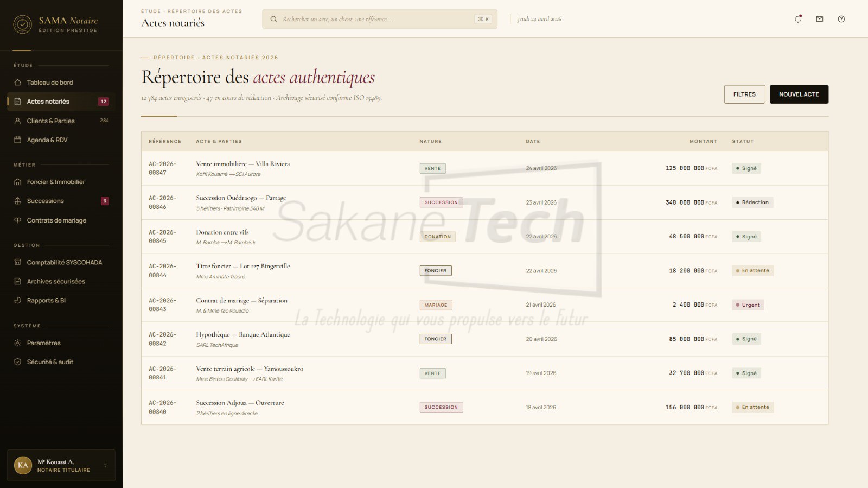This screenshot has height=488, width=868.
Task: Open act reference AC-2026-00843
Action: [162, 305]
